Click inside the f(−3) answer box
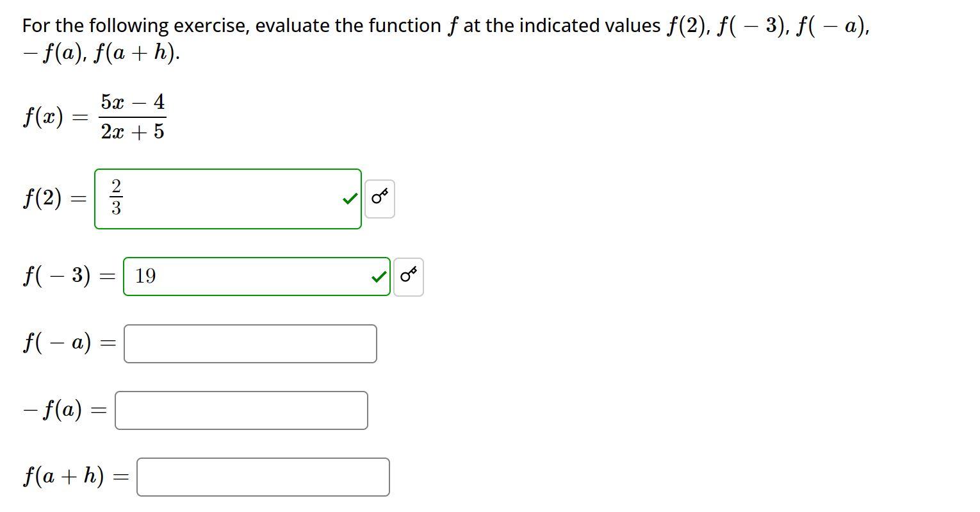This screenshot has width=980, height=512. 256,276
